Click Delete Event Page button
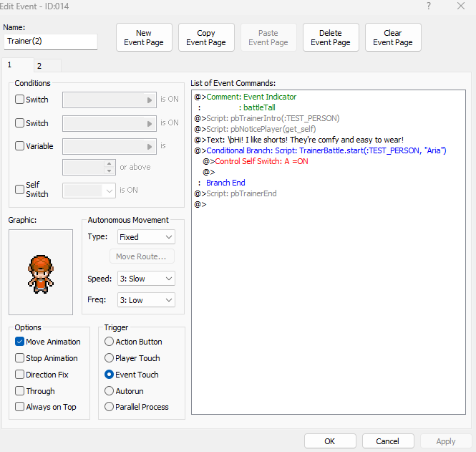Viewport: 476px width, 452px height. [x=331, y=38]
